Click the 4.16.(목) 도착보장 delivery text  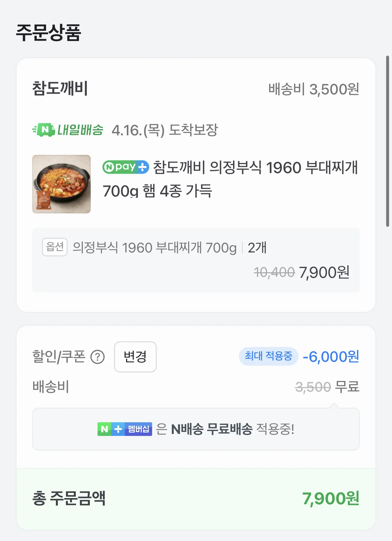click(x=165, y=130)
